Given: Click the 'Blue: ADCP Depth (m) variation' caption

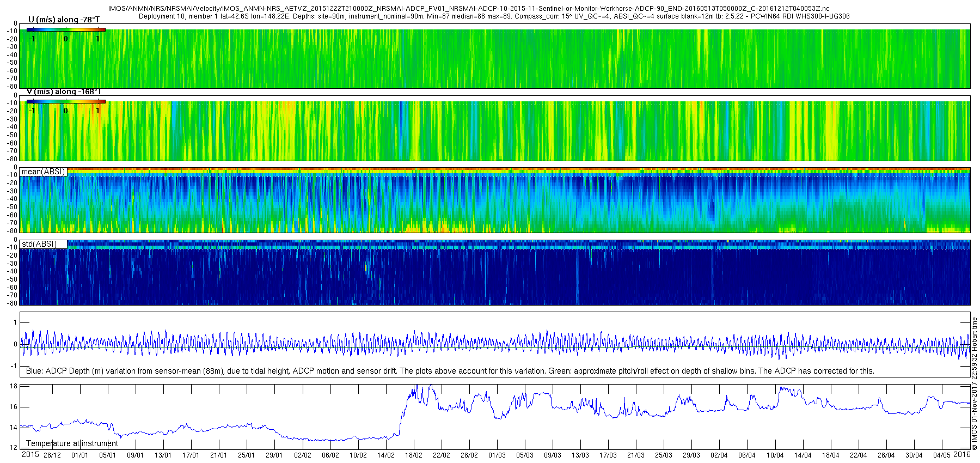Looking at the screenshot, I should (x=450, y=371).
